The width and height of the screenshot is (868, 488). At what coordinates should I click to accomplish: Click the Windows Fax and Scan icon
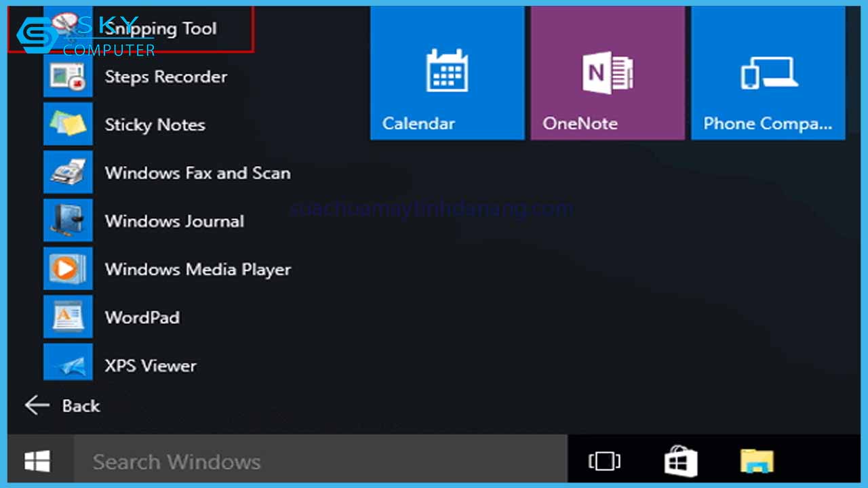click(x=68, y=173)
